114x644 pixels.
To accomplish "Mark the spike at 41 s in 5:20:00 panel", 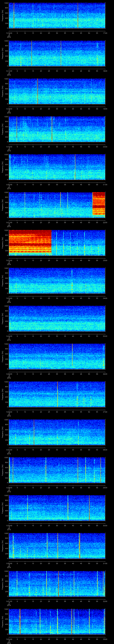I will tap(75, 167).
